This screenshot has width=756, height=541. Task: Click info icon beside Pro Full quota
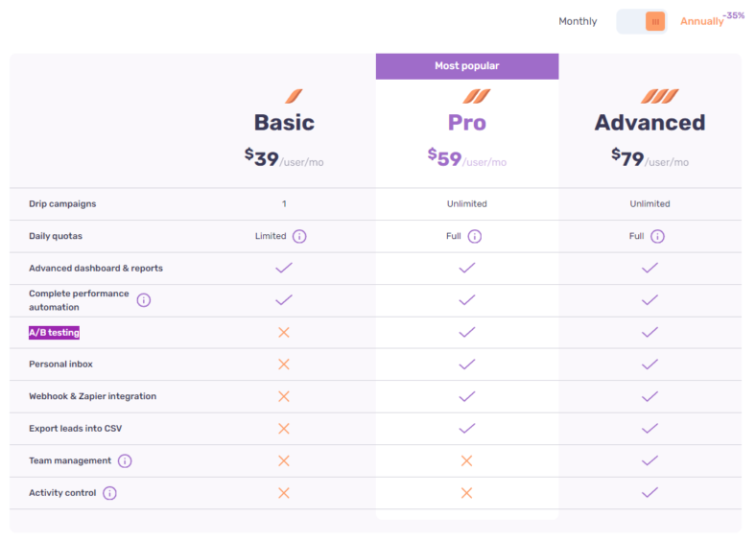(x=475, y=236)
